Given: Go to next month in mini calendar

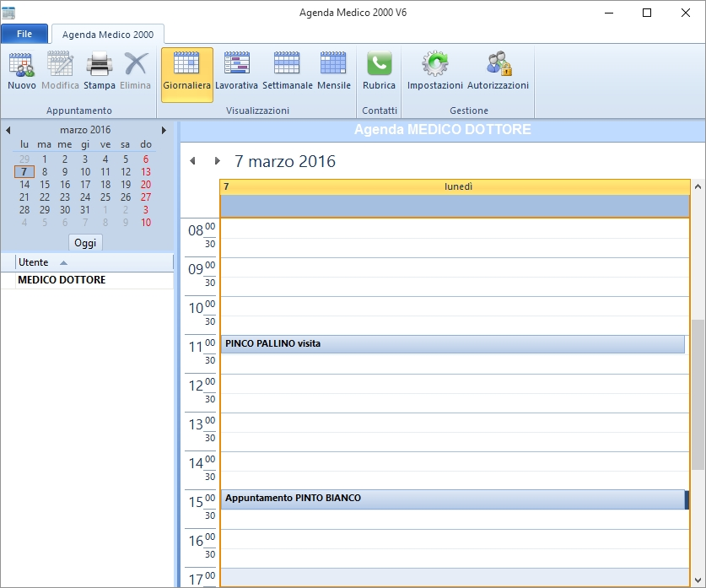Looking at the screenshot, I should point(164,130).
